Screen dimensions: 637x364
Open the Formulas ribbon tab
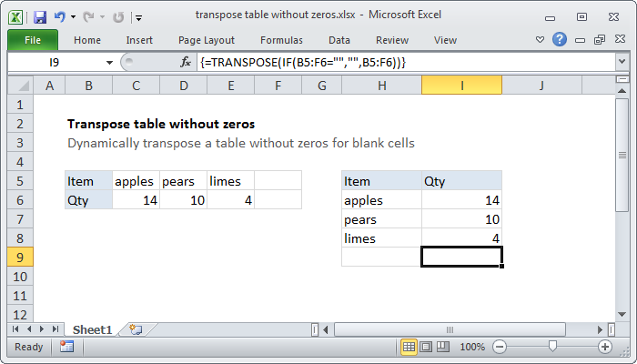point(281,40)
